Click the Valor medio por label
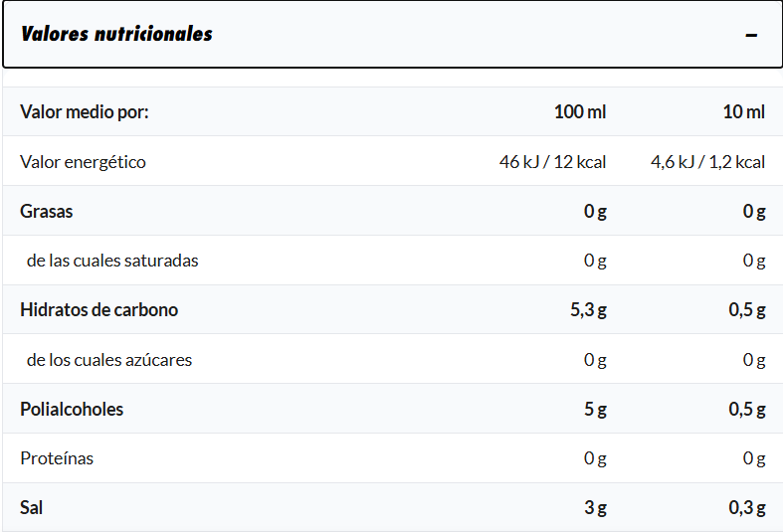Image resolution: width=783 pixels, height=532 pixels. pyautogui.click(x=85, y=111)
